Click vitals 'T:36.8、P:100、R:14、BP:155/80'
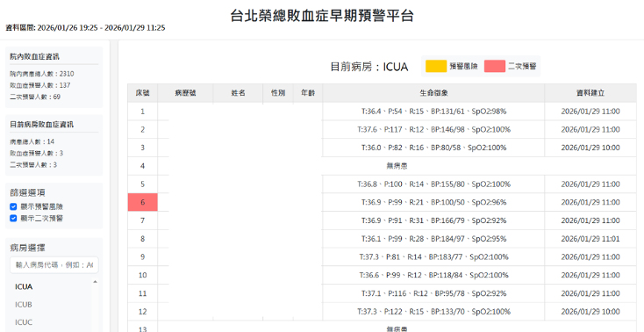Viewport: 644px width, 332px height. tap(433, 184)
